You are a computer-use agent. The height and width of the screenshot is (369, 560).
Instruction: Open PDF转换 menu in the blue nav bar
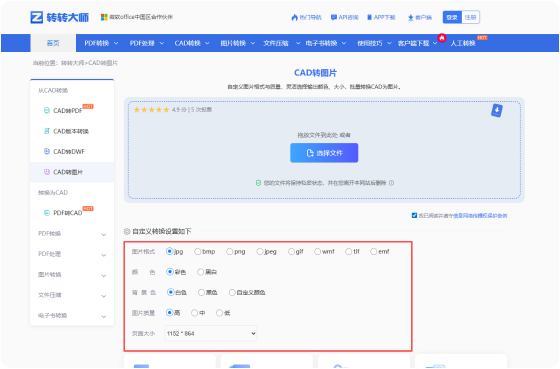pyautogui.click(x=101, y=43)
